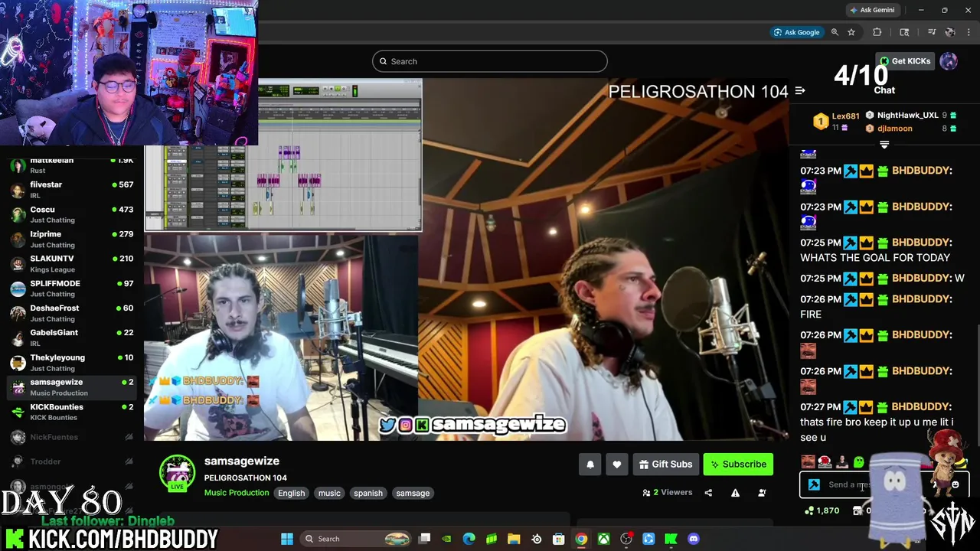
Task: Click the Ask Google button
Action: (796, 32)
